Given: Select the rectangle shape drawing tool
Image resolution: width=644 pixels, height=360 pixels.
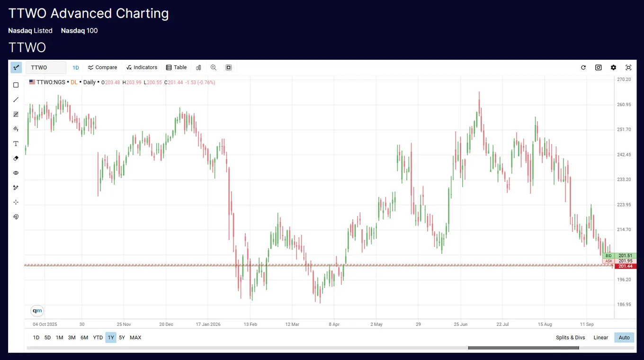Looking at the screenshot, I should click(16, 85).
